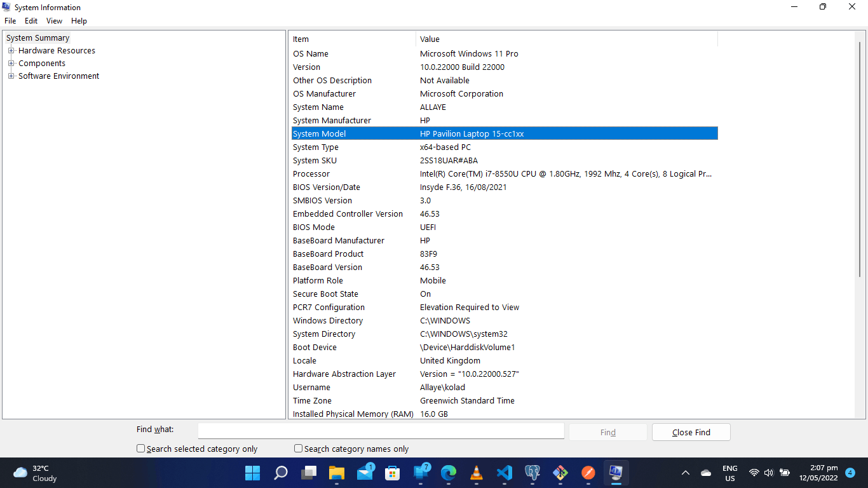Select System Name row ALLAYE

[x=505, y=107]
